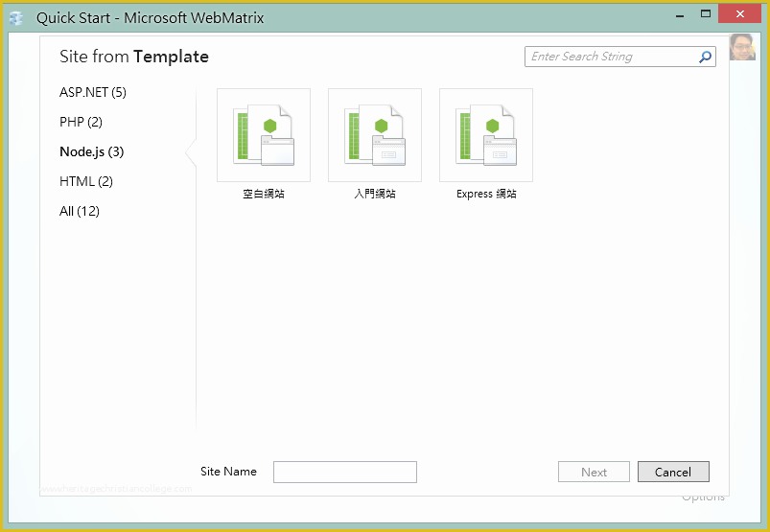
Task: Show All (12) templates
Action: tap(79, 211)
